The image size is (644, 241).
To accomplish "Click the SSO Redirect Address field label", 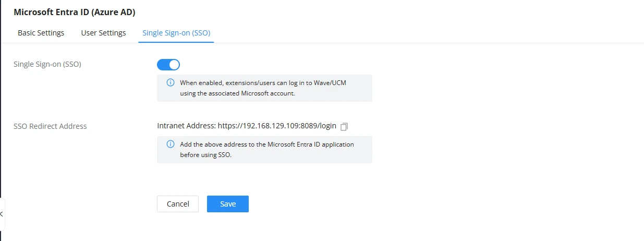I will [50, 126].
